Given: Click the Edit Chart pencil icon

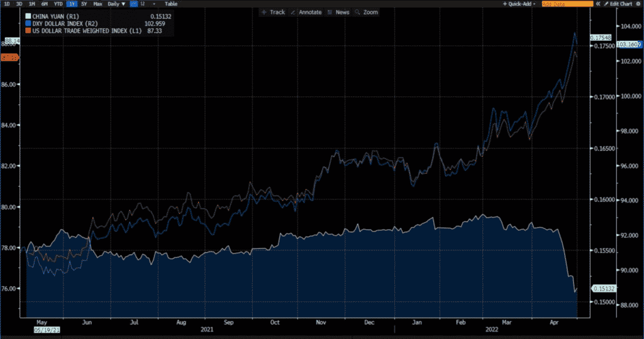Looking at the screenshot, I should click(x=606, y=4).
